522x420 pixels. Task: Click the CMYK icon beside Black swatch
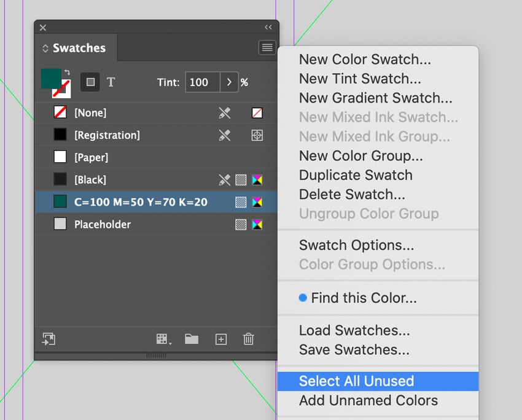click(257, 179)
